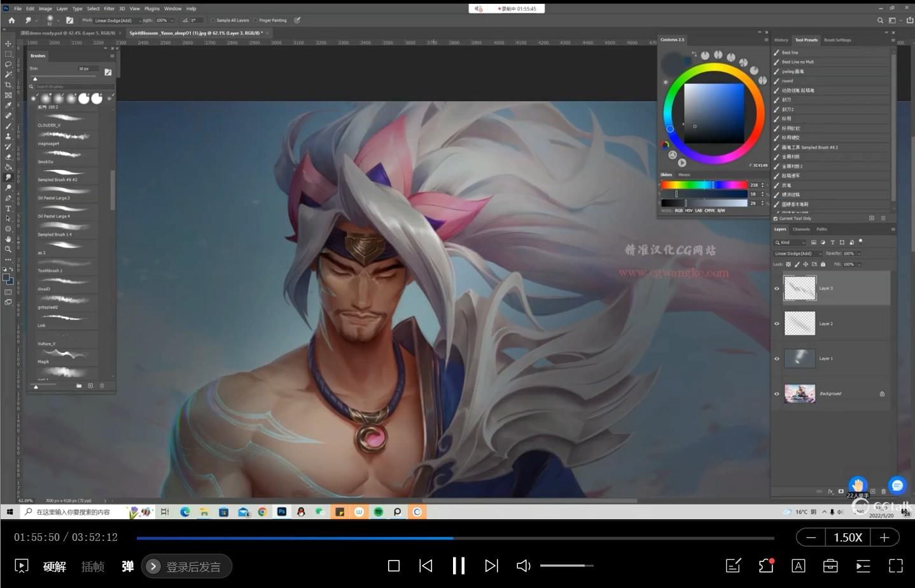Select the Rectangular Marquee tool
This screenshot has height=588, width=915.
[x=8, y=54]
